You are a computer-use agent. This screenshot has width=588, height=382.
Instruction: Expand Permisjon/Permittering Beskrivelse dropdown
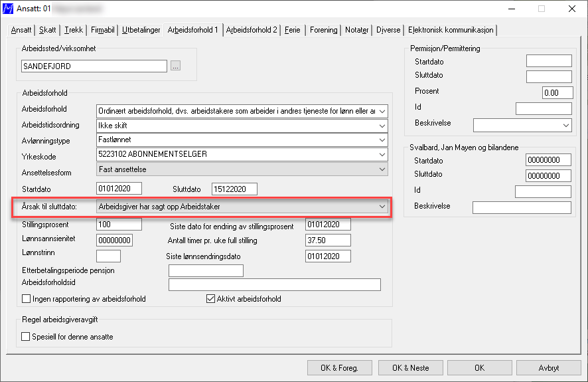point(566,126)
